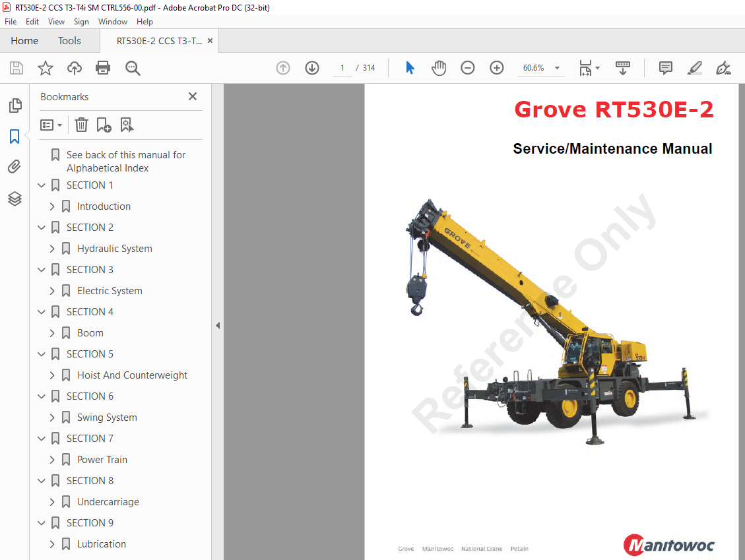This screenshot has width=745, height=560.
Task: Expand the Introduction bookmark
Action: (x=52, y=206)
